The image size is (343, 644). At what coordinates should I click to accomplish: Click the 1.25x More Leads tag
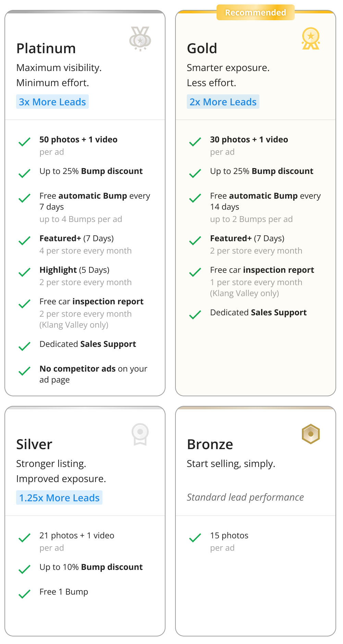point(59,498)
